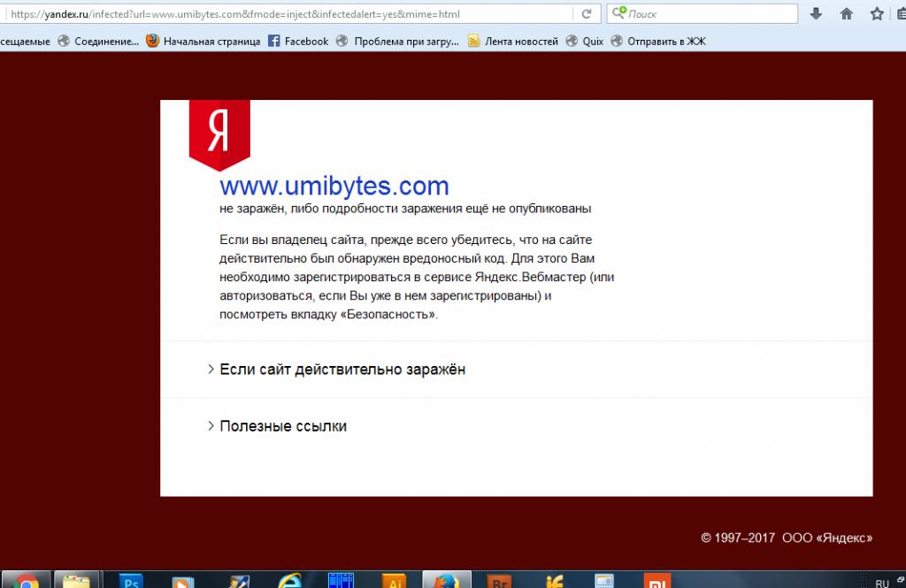Reload the page with the refresh icon
Image resolution: width=906 pixels, height=588 pixels.
pos(587,14)
